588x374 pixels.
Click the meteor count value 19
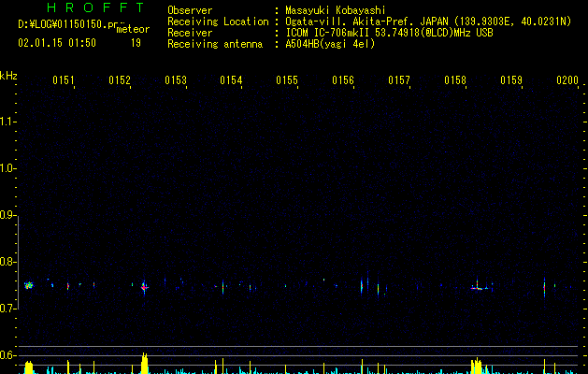(x=136, y=43)
